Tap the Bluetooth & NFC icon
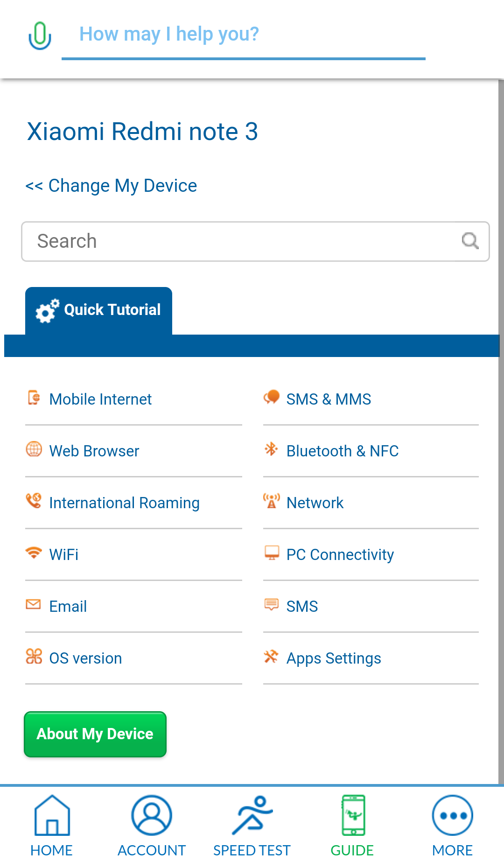This screenshot has height=868, width=504. click(x=271, y=449)
